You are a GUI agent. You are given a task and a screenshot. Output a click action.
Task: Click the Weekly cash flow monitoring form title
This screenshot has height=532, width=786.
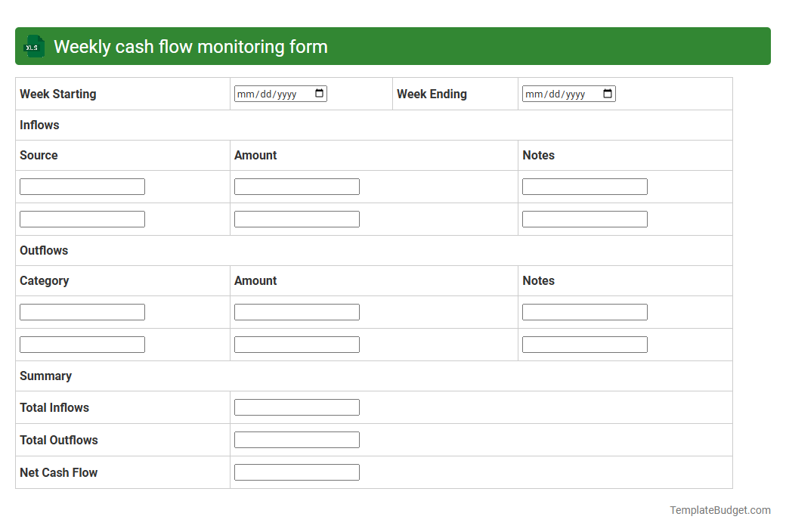(189, 46)
